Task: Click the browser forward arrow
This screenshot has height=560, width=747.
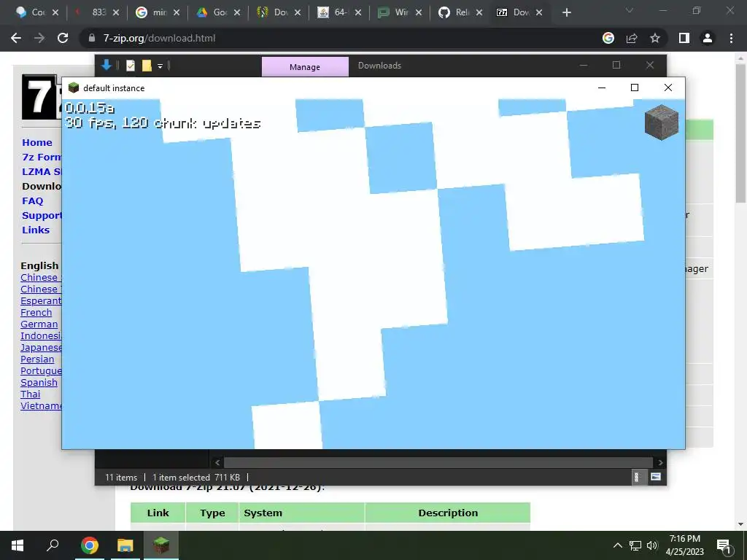Action: (39, 38)
